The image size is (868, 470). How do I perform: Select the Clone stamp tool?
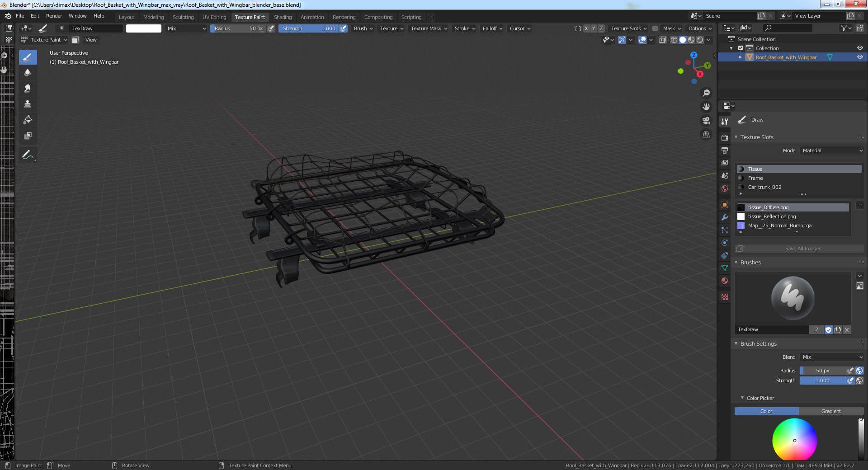28,104
